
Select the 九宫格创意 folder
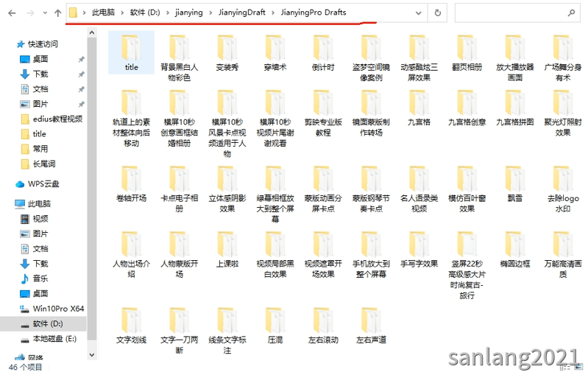coord(467,108)
